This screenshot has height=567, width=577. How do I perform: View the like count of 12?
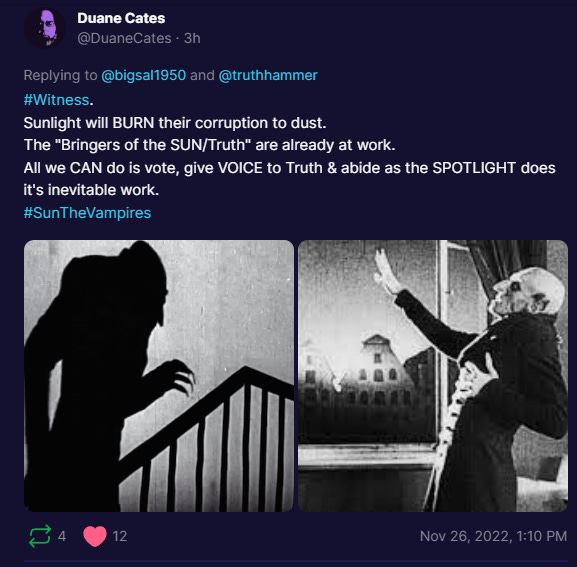(x=120, y=536)
